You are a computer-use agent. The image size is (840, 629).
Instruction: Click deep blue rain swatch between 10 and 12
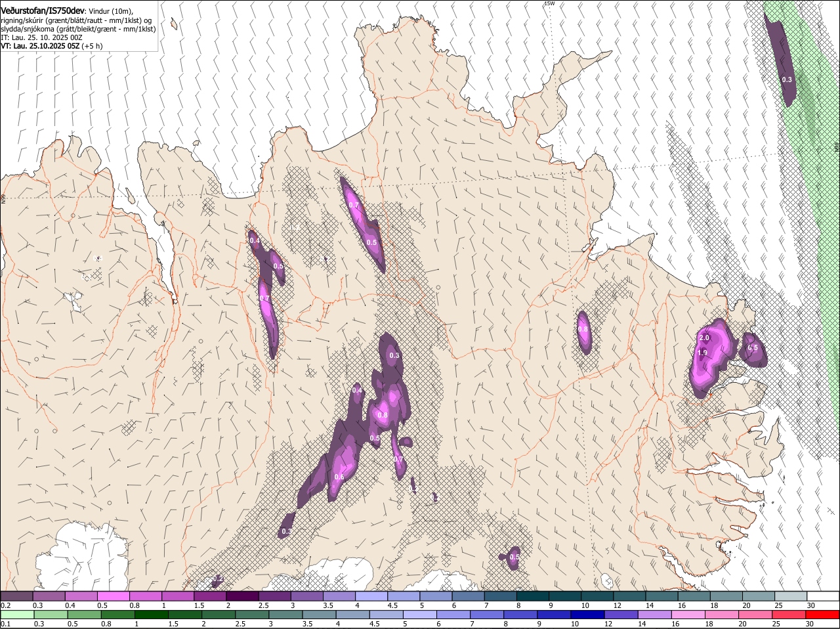[x=587, y=615]
